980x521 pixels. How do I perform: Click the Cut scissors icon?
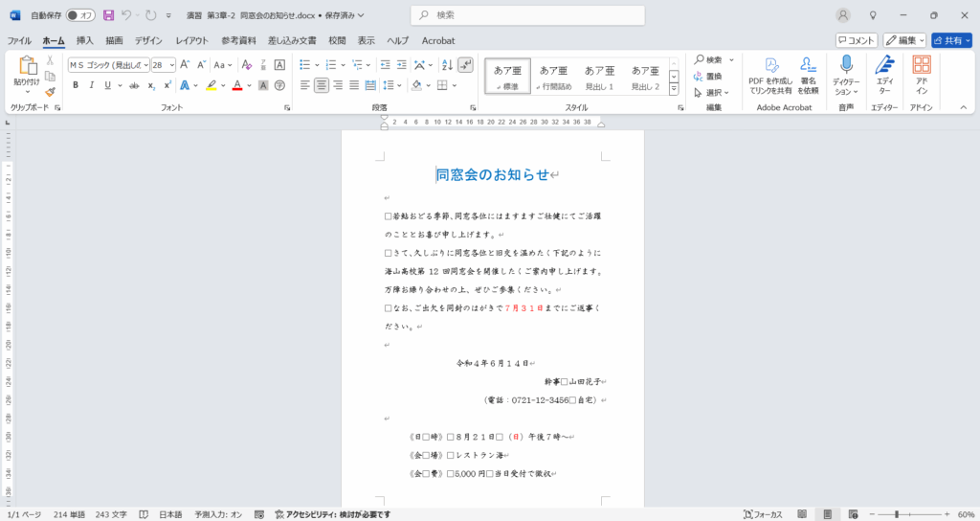point(50,60)
